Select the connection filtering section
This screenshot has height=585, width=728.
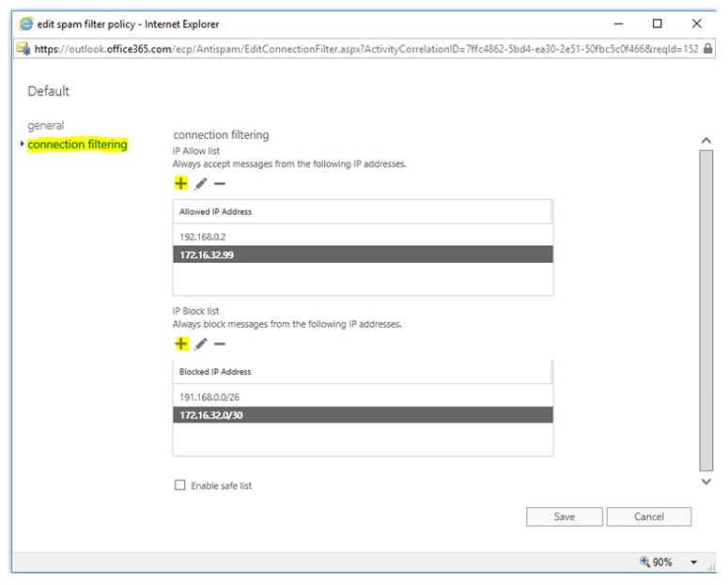(x=77, y=145)
